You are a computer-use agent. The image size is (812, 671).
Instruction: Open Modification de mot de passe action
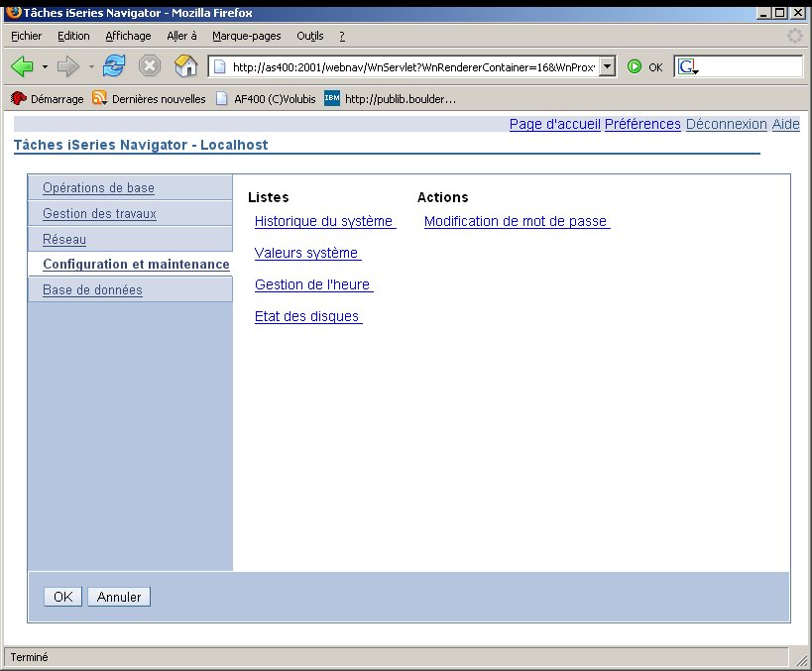tap(517, 221)
